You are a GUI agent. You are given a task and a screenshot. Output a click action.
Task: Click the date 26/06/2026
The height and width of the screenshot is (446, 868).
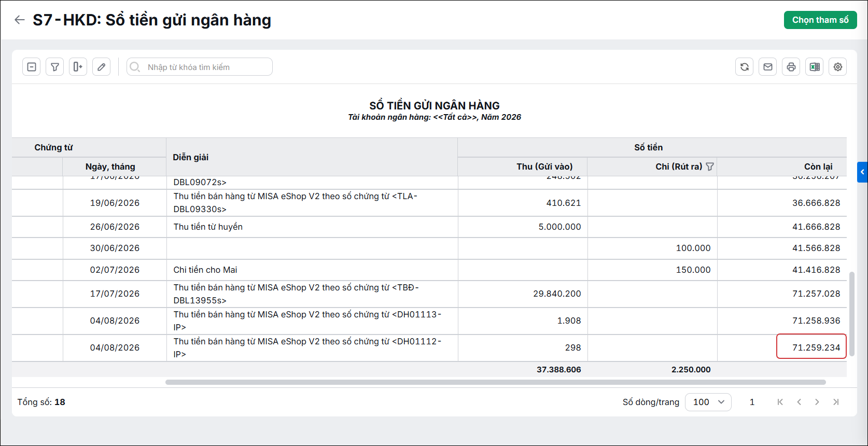pos(115,227)
